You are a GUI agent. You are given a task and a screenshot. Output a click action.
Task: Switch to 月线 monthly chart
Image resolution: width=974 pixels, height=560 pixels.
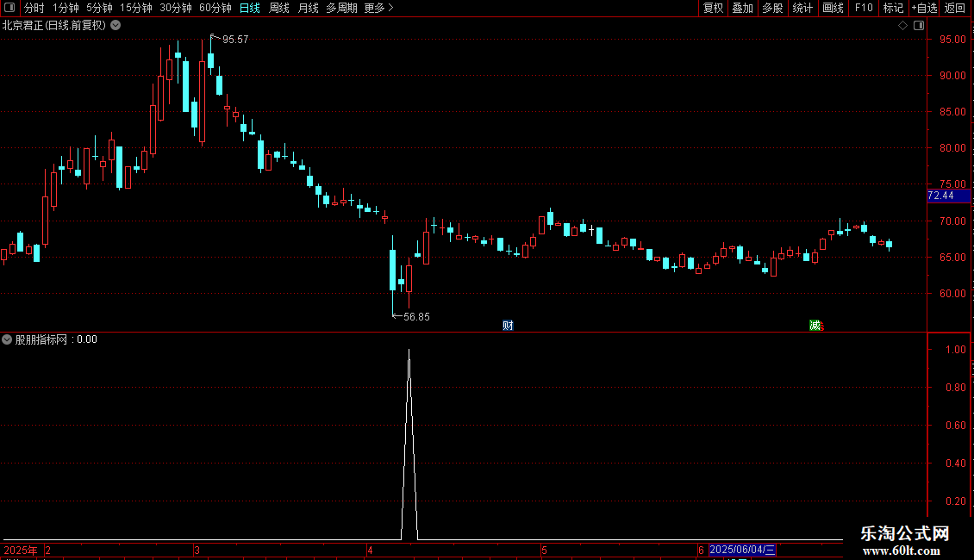tap(308, 8)
